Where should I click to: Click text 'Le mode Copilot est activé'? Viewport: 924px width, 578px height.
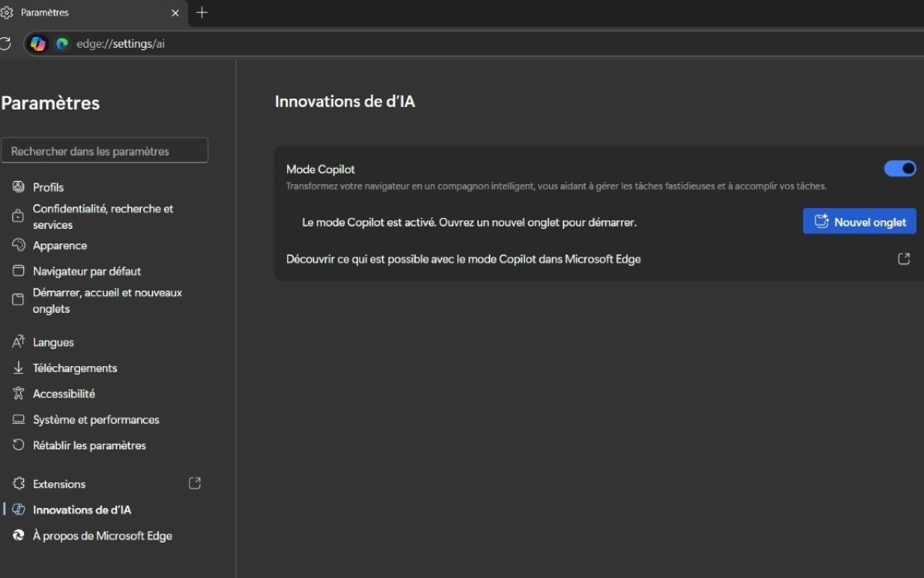[369, 222]
